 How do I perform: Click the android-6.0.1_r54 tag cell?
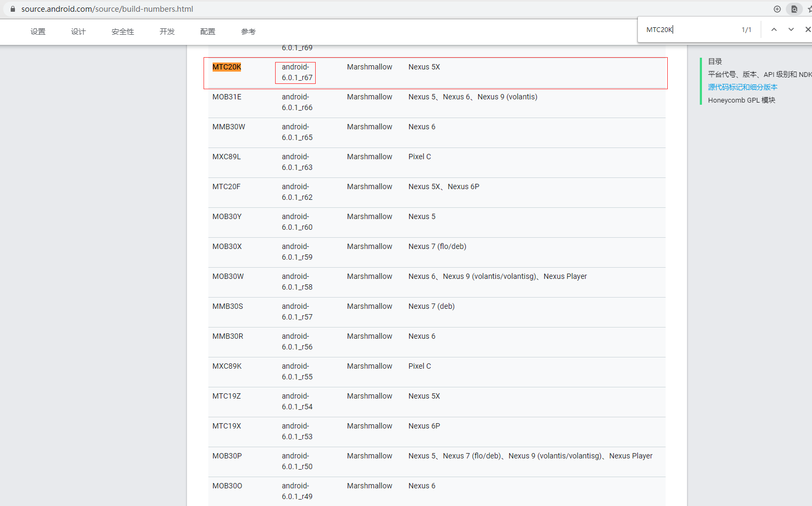pyautogui.click(x=297, y=401)
